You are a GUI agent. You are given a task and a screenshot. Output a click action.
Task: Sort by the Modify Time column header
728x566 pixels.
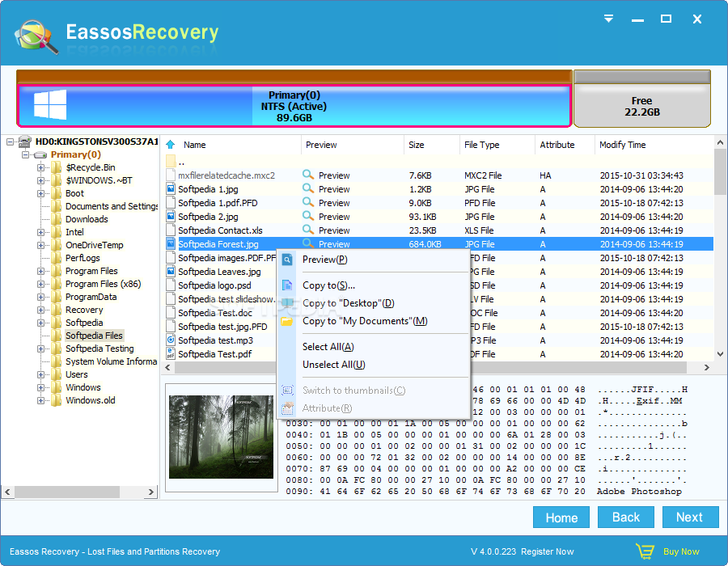click(654, 145)
